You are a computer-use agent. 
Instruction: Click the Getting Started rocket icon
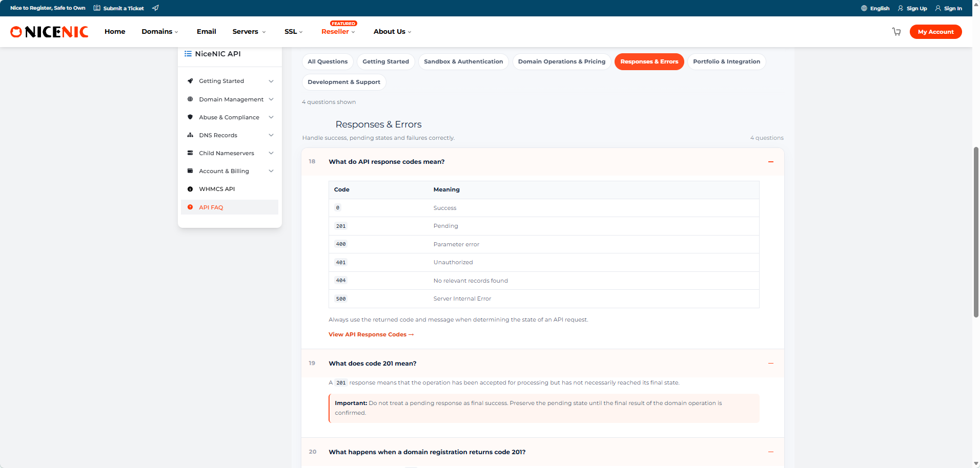click(190, 81)
